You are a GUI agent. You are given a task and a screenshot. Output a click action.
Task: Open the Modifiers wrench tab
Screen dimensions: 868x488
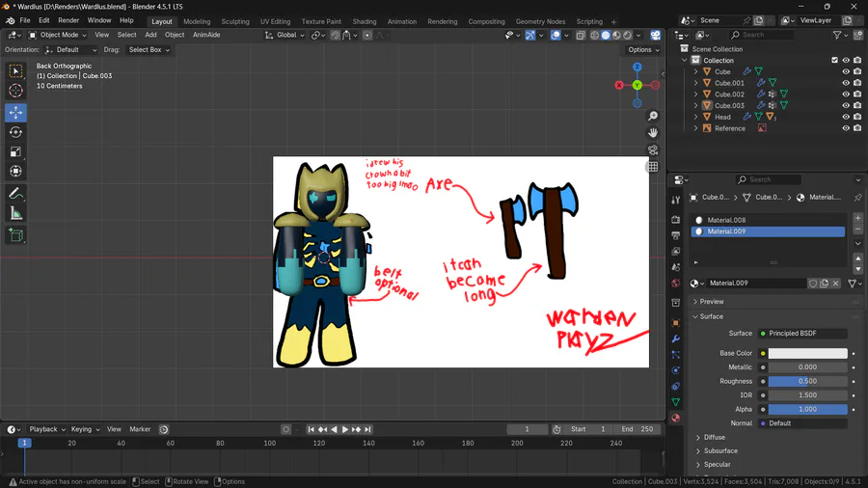[x=675, y=339]
